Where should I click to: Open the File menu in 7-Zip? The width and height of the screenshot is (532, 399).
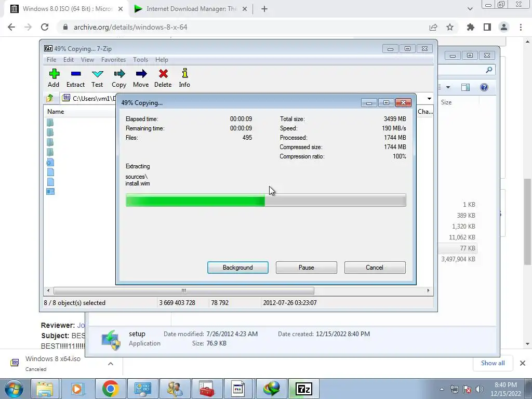coord(51,60)
